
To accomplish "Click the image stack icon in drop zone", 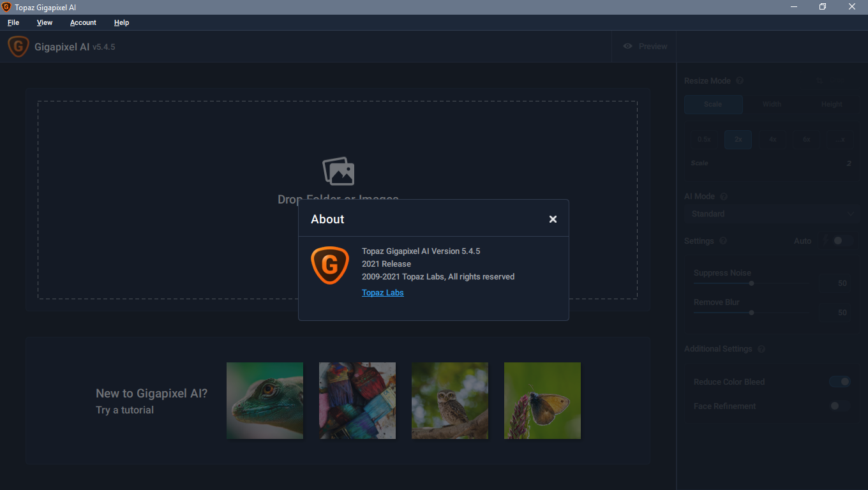I will coord(338,171).
